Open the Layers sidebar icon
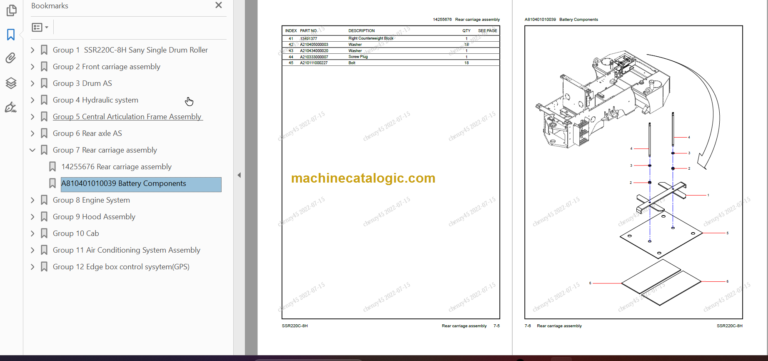The image size is (768, 361). pos(11,83)
